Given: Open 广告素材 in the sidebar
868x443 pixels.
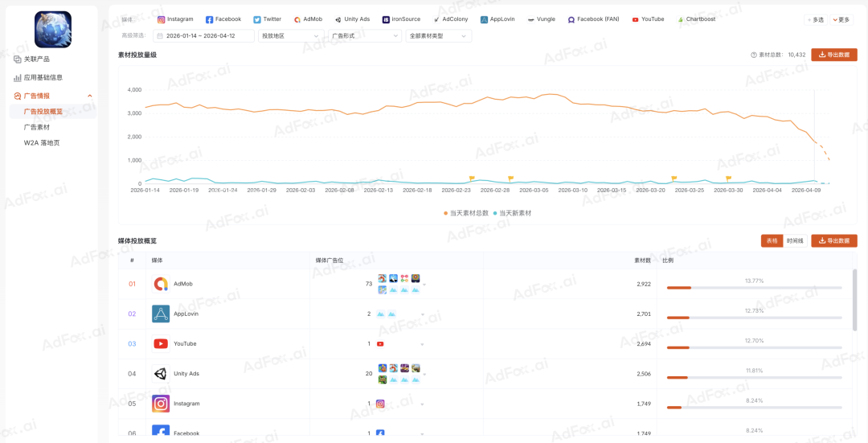Looking at the screenshot, I should point(37,127).
